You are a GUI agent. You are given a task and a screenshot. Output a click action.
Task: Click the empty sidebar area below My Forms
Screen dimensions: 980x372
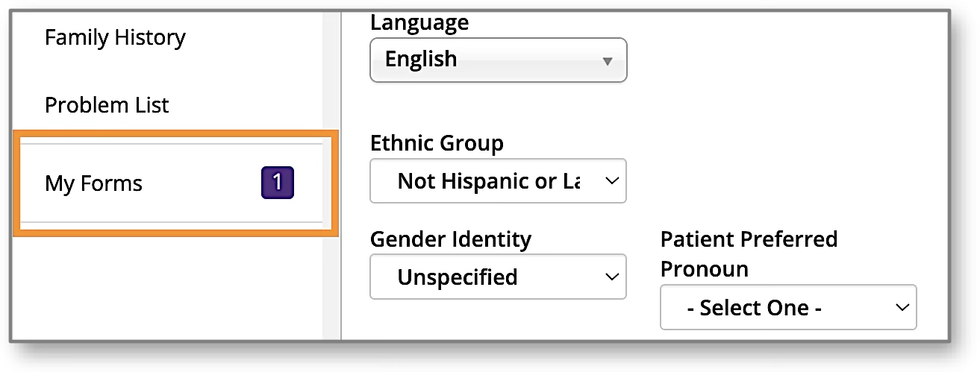pos(164,287)
